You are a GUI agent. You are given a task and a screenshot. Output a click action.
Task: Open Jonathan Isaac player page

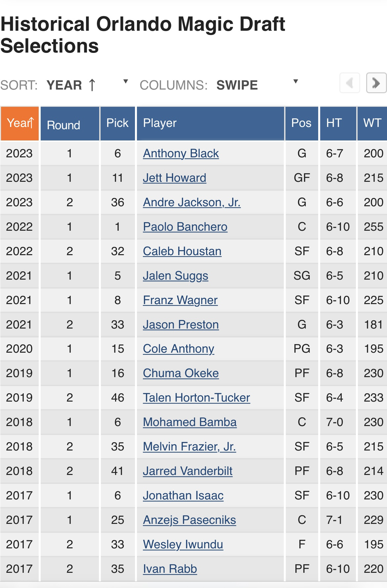coord(183,495)
